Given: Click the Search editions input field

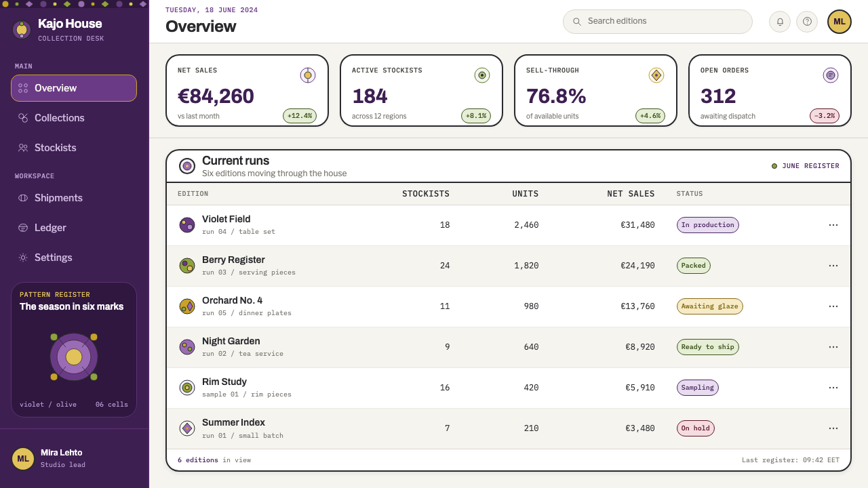Looking at the screenshot, I should pyautogui.click(x=658, y=22).
